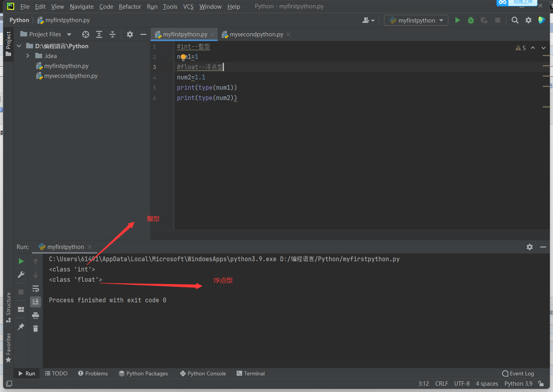The height and width of the screenshot is (392, 553).
Task: Go to next highlighted error arrow
Action: click(x=544, y=48)
